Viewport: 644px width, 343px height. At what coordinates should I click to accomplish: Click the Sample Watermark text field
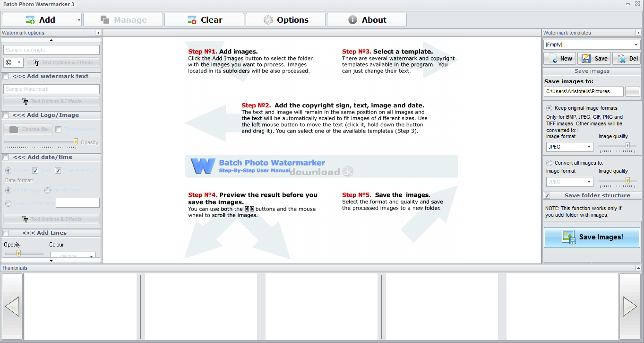pos(52,89)
